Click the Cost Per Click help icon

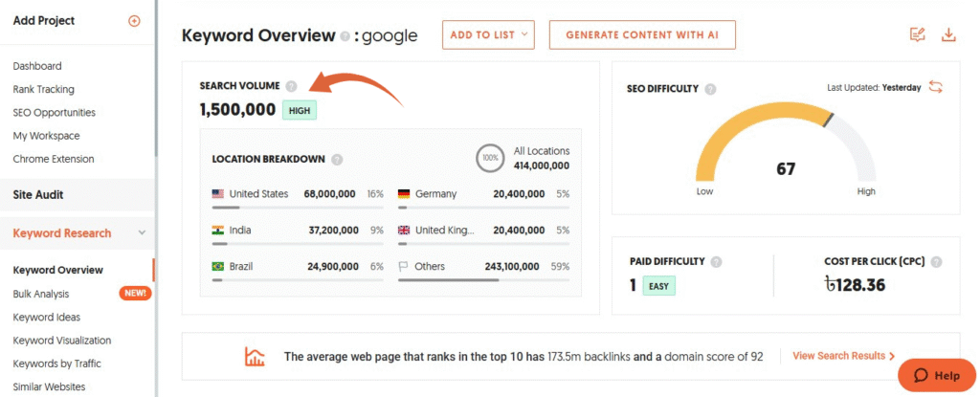click(x=936, y=261)
